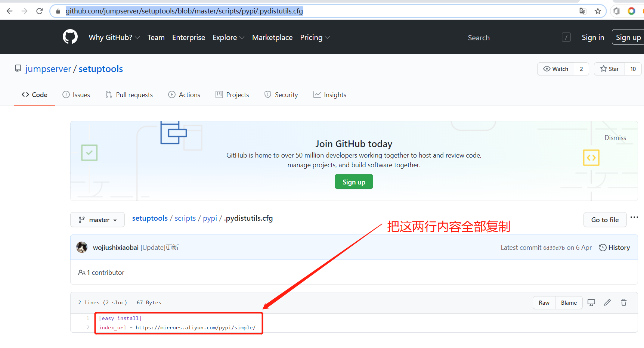The image size is (644, 348).
Task: Open setuptools breadcrumb link
Action: tap(150, 218)
